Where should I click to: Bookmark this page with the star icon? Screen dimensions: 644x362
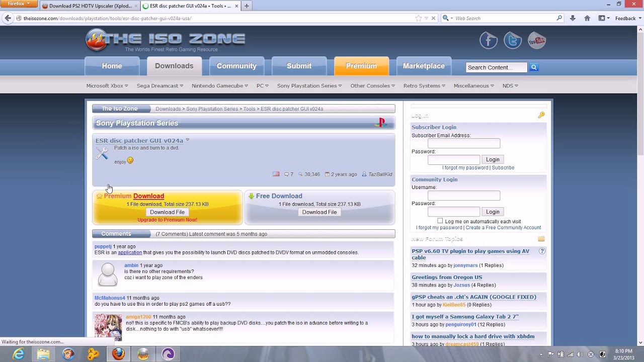[x=418, y=18]
